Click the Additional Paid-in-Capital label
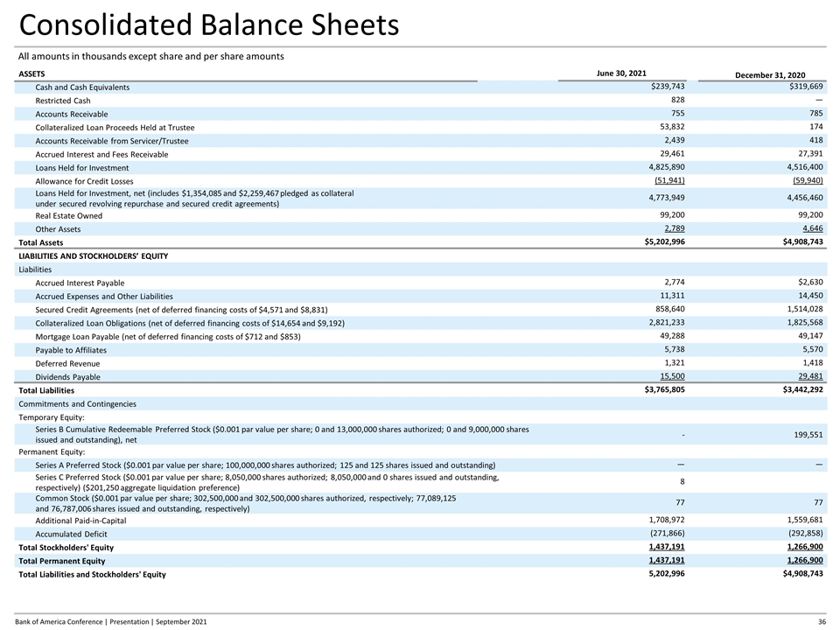Screen dimensions: 840x630 point(80,521)
